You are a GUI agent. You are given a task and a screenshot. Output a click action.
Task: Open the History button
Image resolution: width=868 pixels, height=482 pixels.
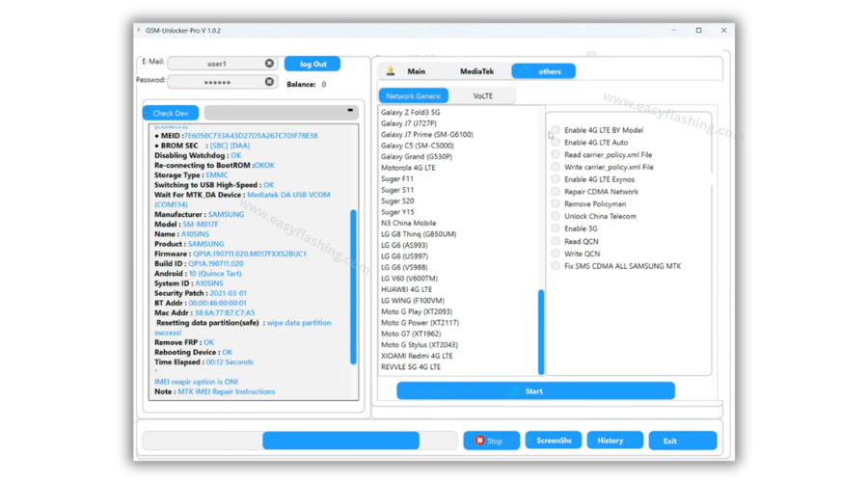point(614,441)
